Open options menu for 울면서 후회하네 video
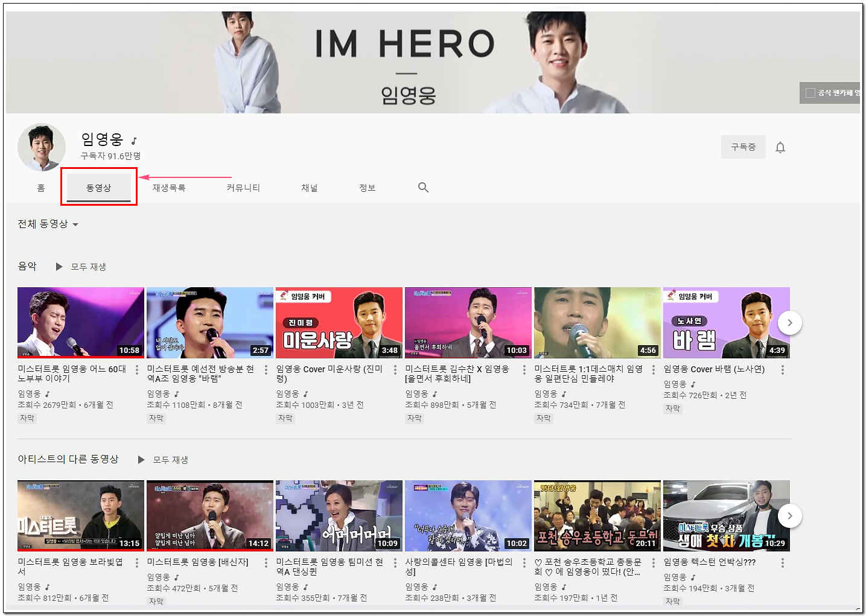 (x=524, y=370)
